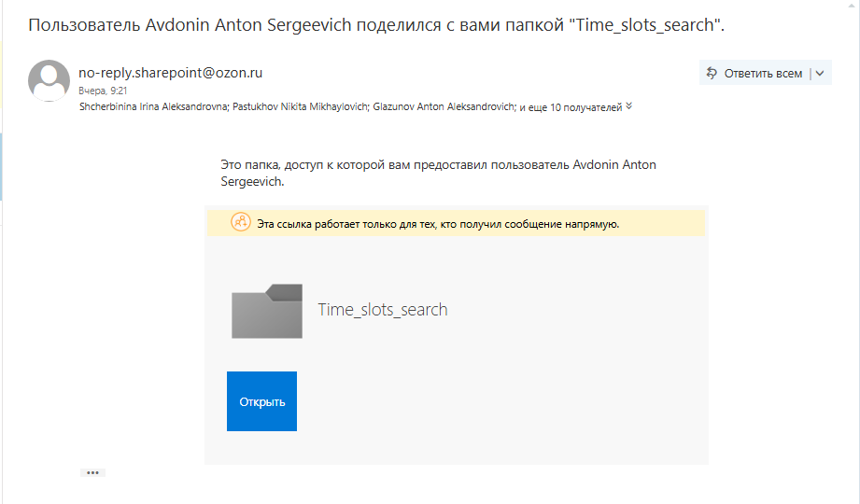Click the blue Открыть button
860x504 pixels.
(261, 401)
